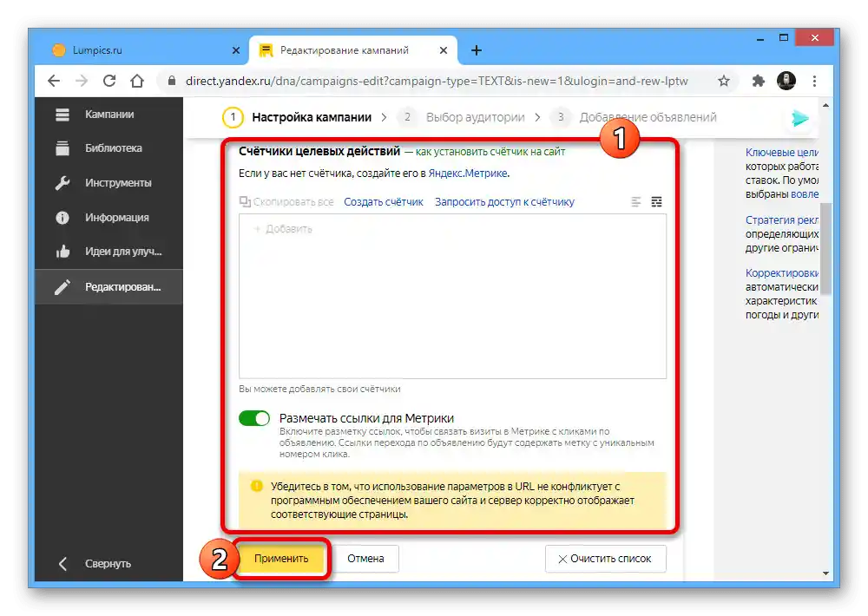Click the Применить button
The width and height of the screenshot is (868, 616).
point(281,559)
